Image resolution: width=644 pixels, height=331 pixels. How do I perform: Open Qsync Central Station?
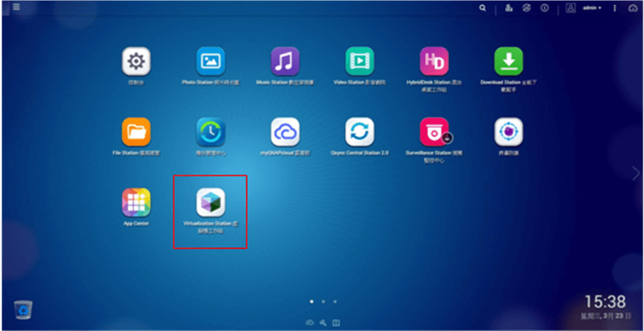coord(359,132)
